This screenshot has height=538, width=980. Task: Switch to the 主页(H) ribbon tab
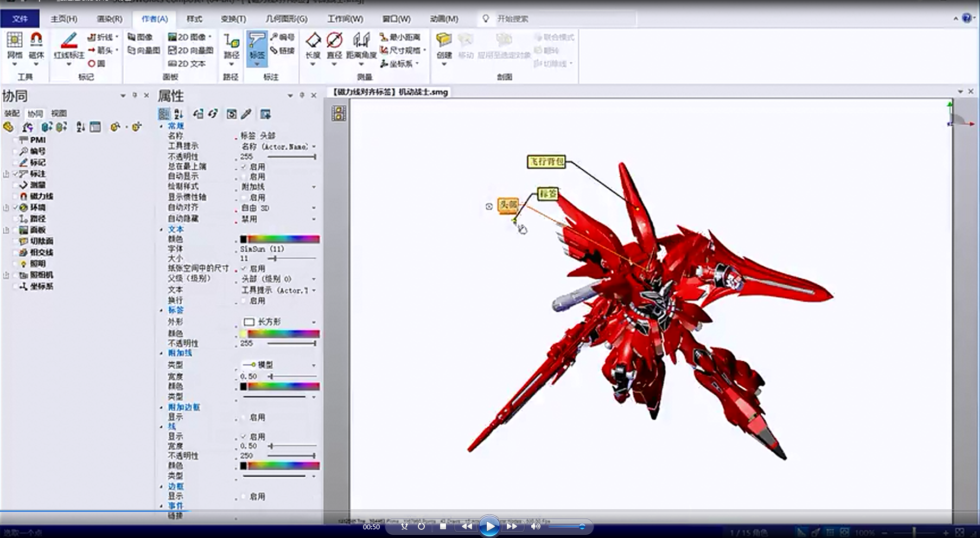coord(63,18)
